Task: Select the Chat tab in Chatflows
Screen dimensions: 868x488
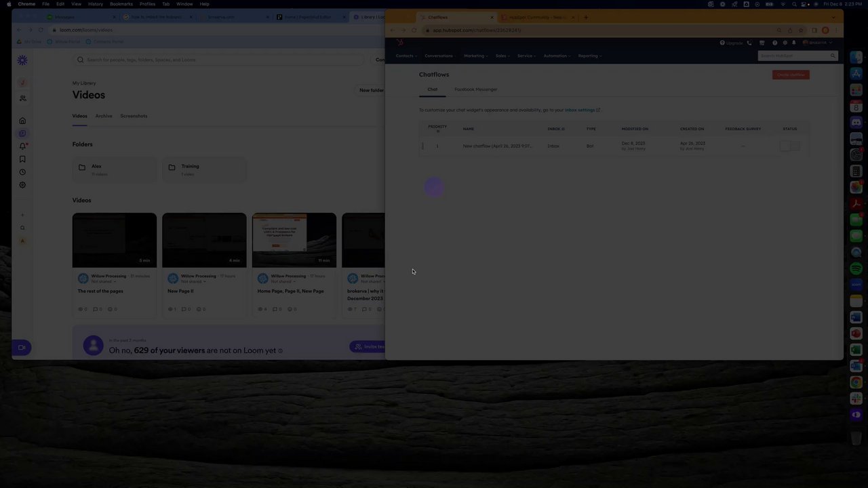Action: 433,89
